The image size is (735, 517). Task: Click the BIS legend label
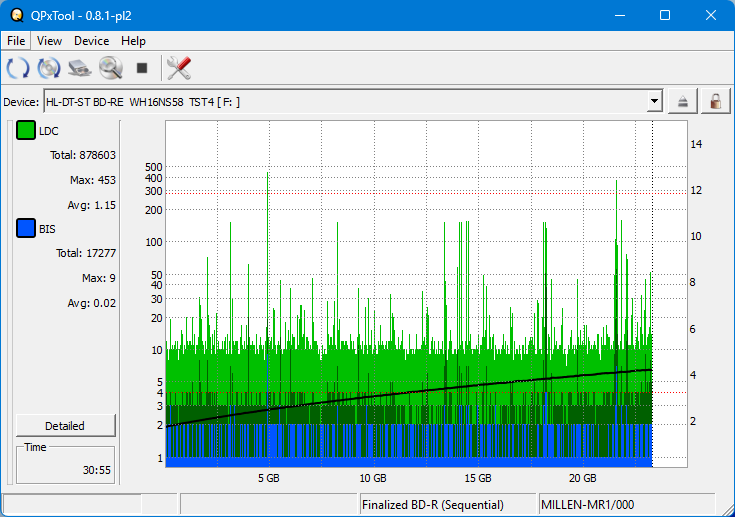click(x=47, y=229)
